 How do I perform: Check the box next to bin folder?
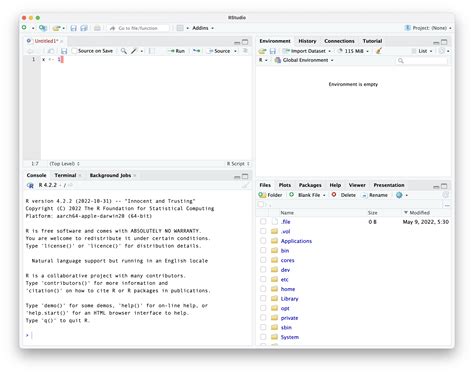click(263, 250)
